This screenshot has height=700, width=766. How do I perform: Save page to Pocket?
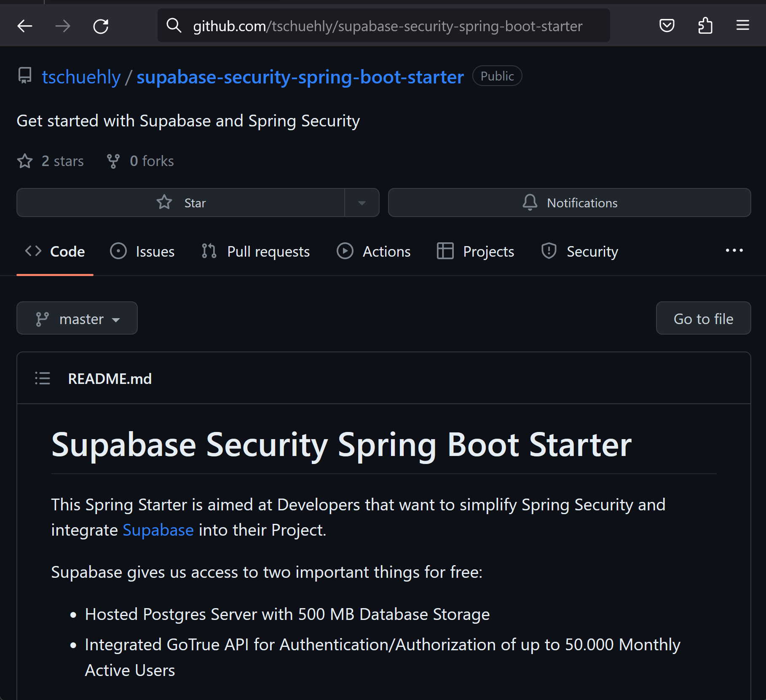click(667, 26)
